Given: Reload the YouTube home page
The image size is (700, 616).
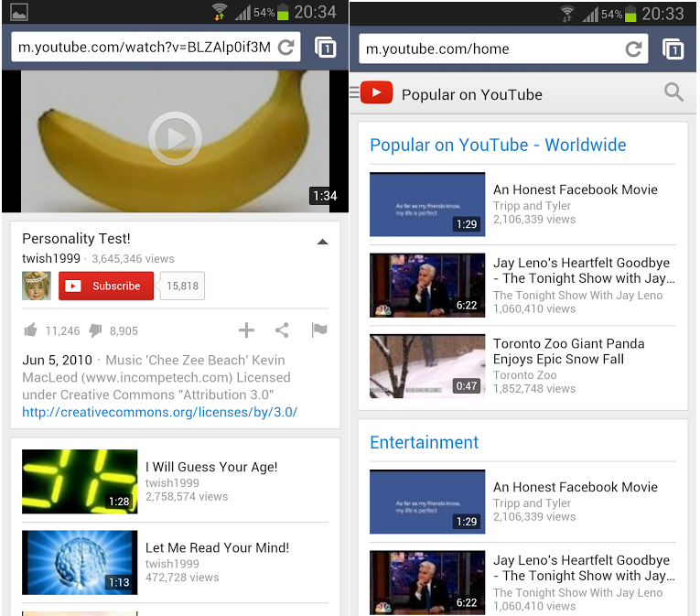Looking at the screenshot, I should tap(633, 49).
